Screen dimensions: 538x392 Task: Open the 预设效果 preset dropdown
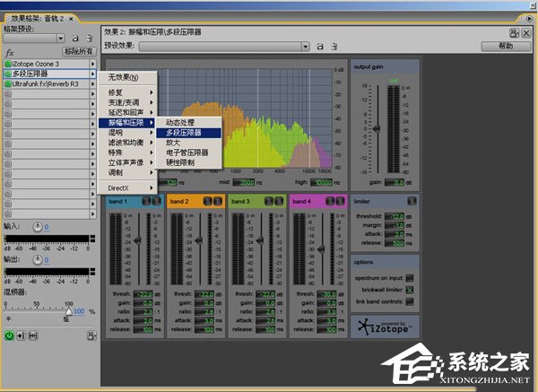[305, 46]
